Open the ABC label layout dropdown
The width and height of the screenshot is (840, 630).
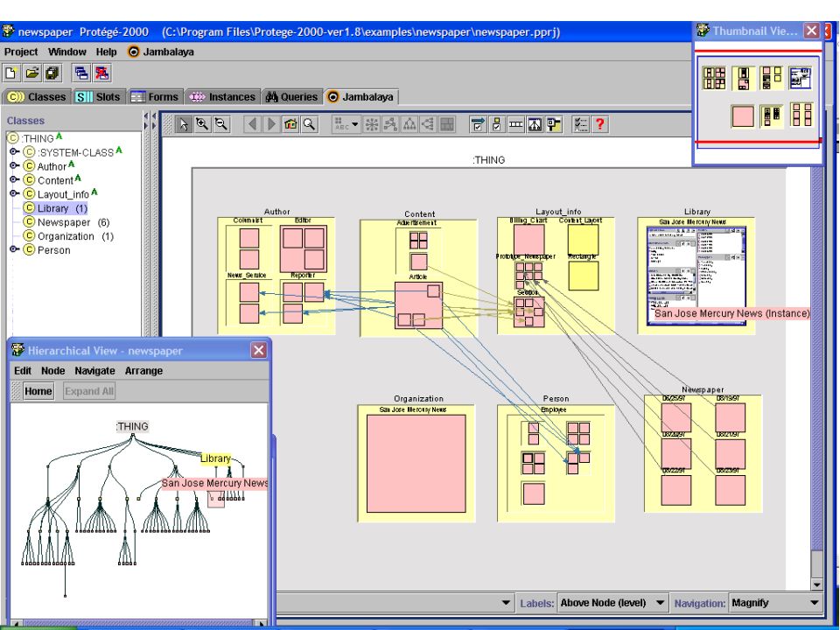346,125
